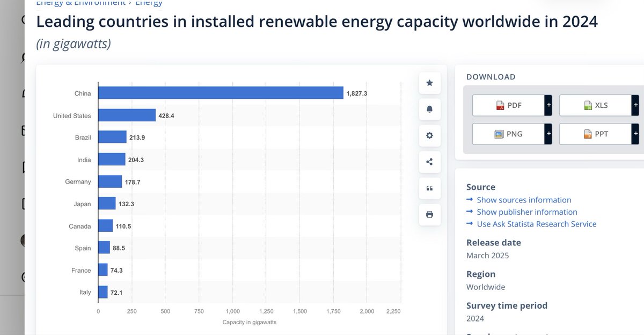Screen dimensions: 644x335
Task: Open Use Ask Statista Research Service
Action: 537,224
